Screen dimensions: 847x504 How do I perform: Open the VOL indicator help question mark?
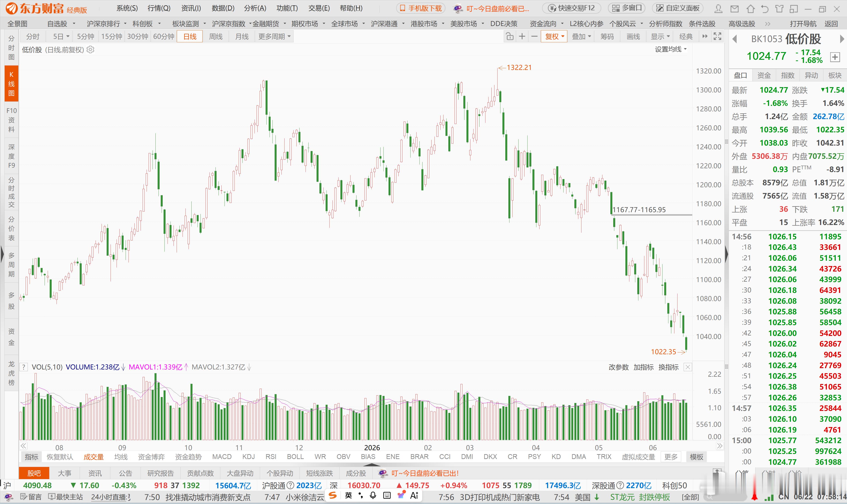[x=23, y=367]
